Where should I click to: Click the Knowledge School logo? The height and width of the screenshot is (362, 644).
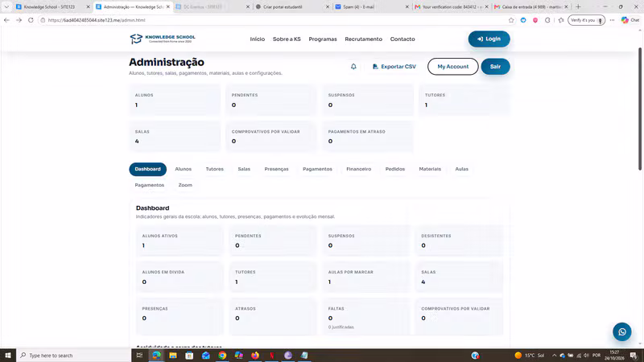tap(163, 39)
